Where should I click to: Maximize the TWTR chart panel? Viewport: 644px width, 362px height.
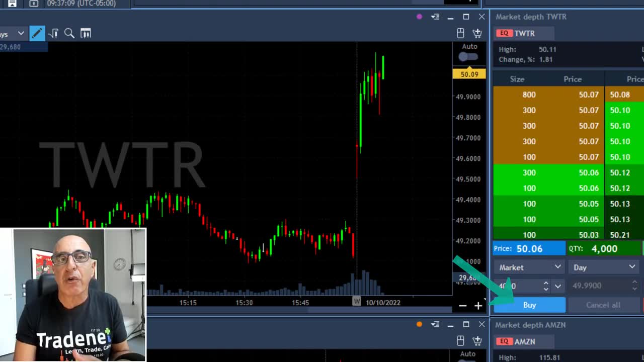466,17
